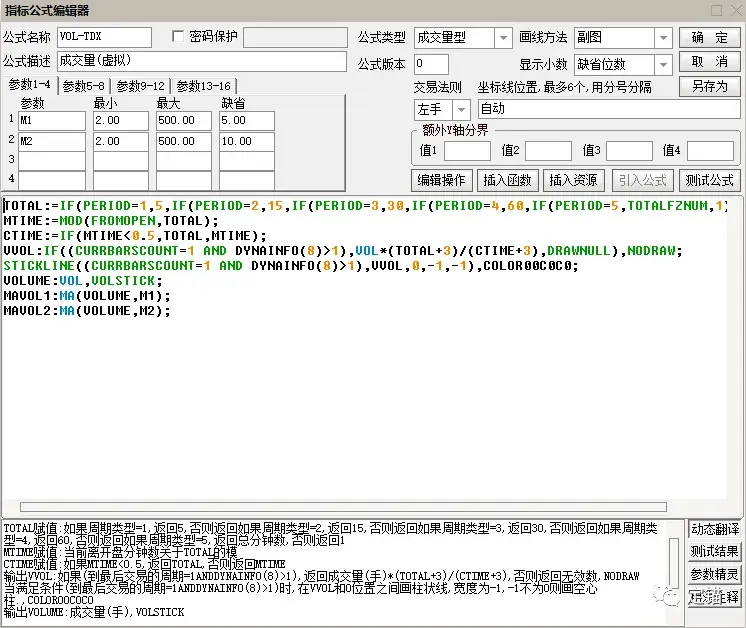Click the code line VOLUME:VOL,VOLSTICK;

83,281
